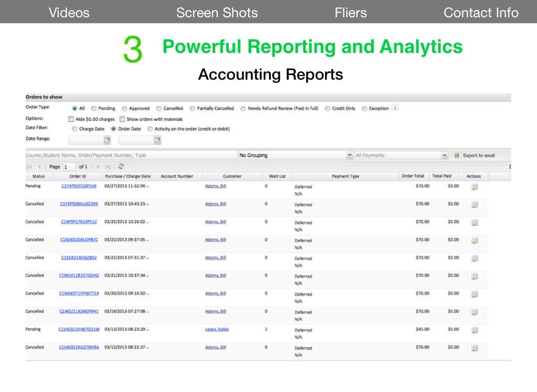This screenshot has height=392, width=537.
Task: Open the end date calendar picker
Action: (157, 140)
